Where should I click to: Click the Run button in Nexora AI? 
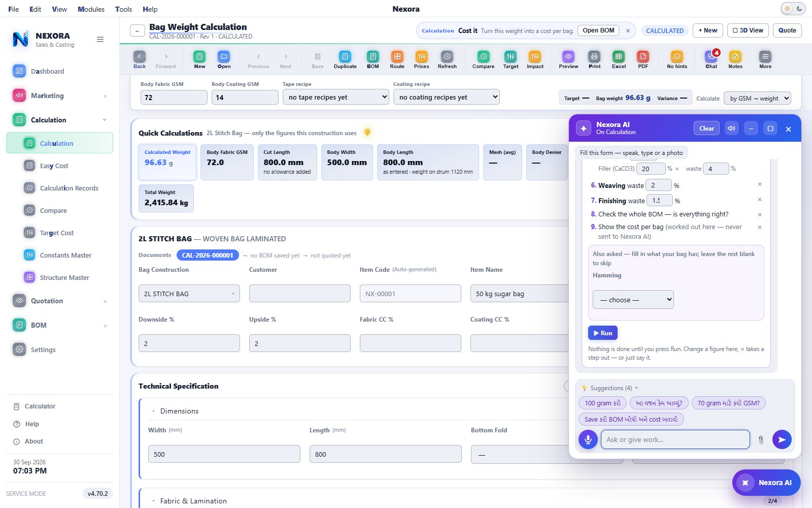tap(603, 333)
